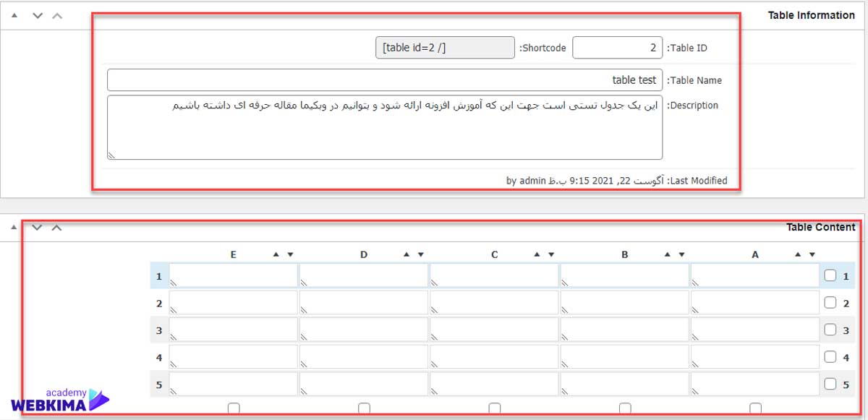868x420 pixels.
Task: Tick the checkbox for row 2
Action: click(x=830, y=303)
